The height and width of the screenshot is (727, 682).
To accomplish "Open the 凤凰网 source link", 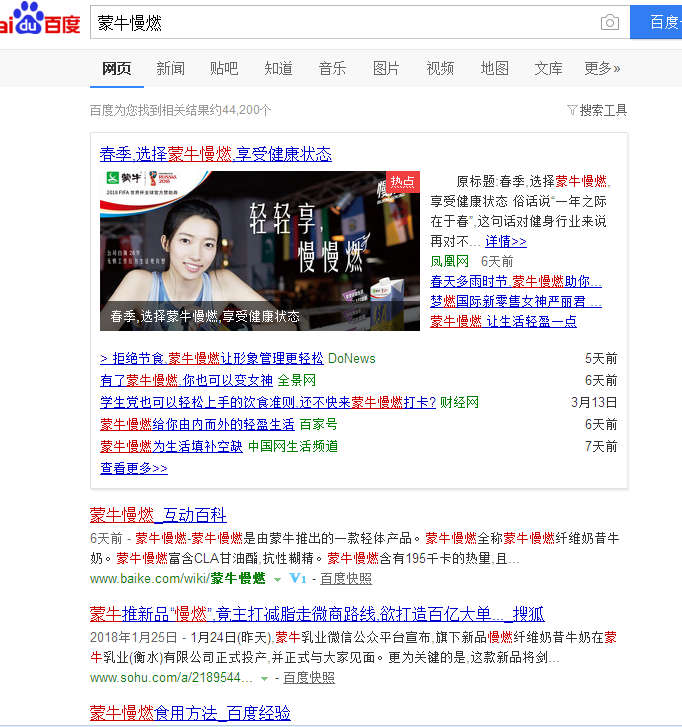I will (x=450, y=261).
